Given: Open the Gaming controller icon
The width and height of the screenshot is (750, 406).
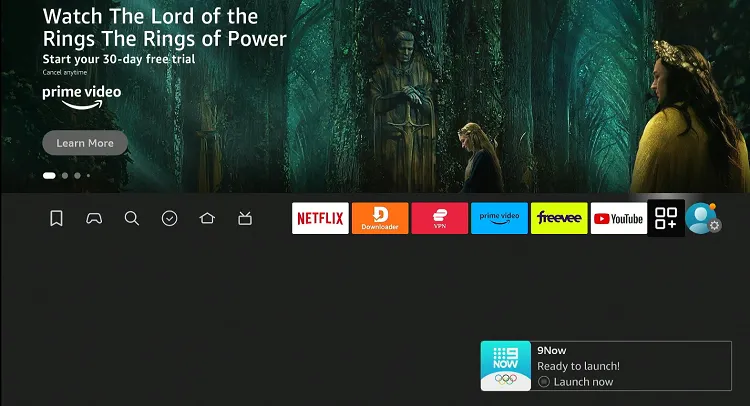Looking at the screenshot, I should click(x=94, y=219).
